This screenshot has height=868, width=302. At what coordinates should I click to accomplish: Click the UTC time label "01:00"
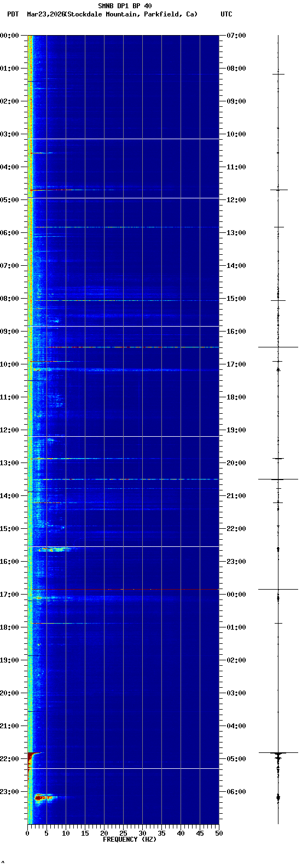(x=236, y=627)
